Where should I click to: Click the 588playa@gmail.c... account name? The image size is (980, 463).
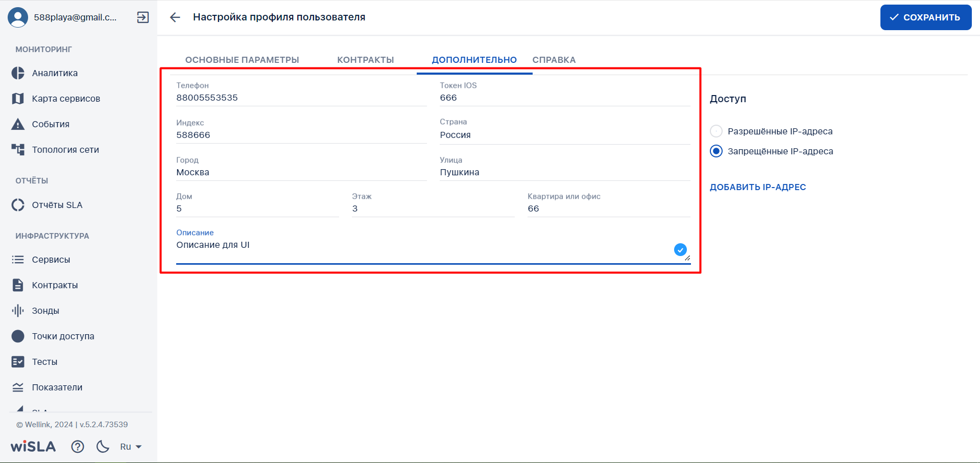75,17
